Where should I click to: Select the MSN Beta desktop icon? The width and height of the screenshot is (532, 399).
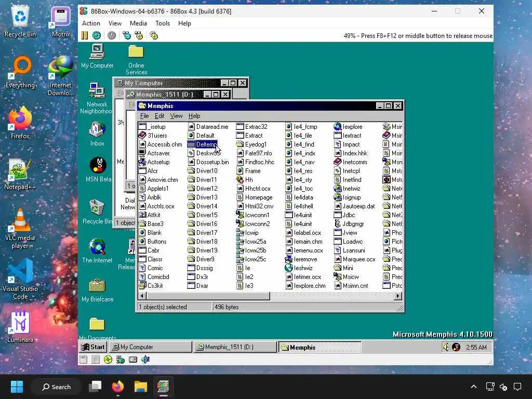98,170
